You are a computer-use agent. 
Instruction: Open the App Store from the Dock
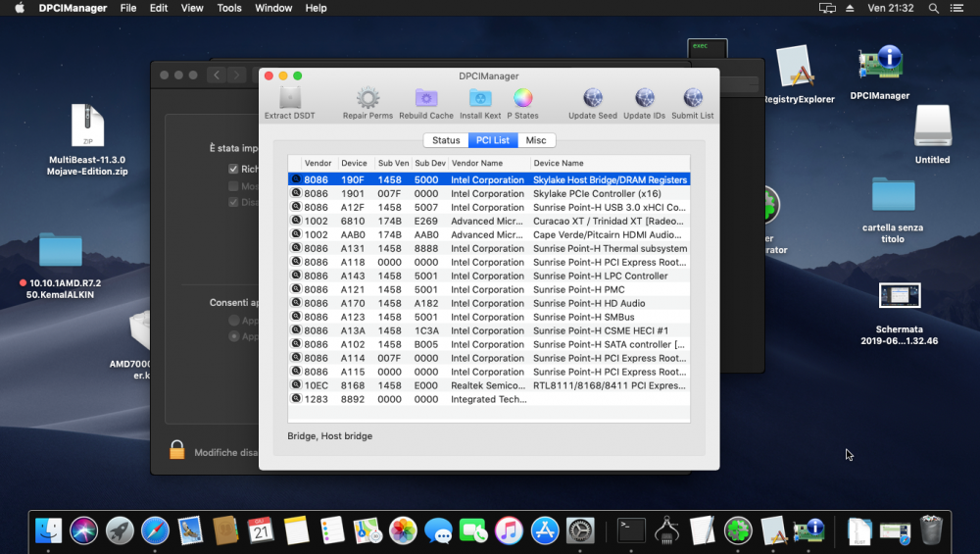click(x=544, y=530)
